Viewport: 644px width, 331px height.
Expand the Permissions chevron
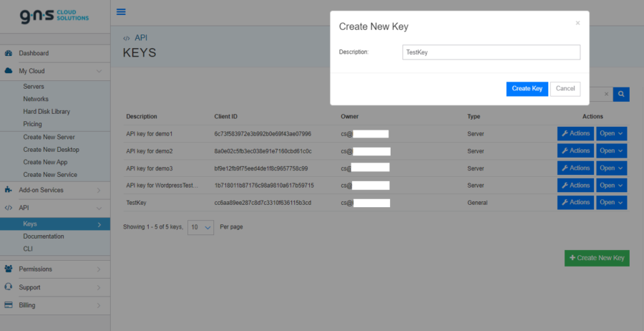99,269
